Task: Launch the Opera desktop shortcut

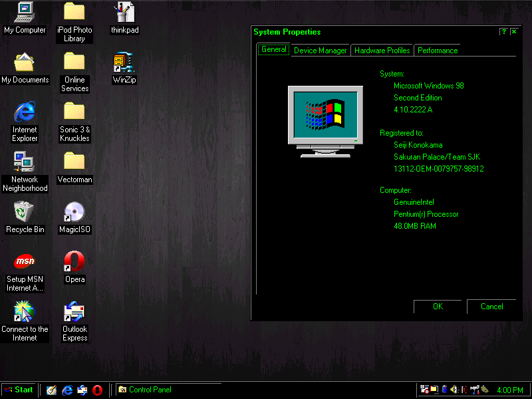Action: pyautogui.click(x=74, y=262)
